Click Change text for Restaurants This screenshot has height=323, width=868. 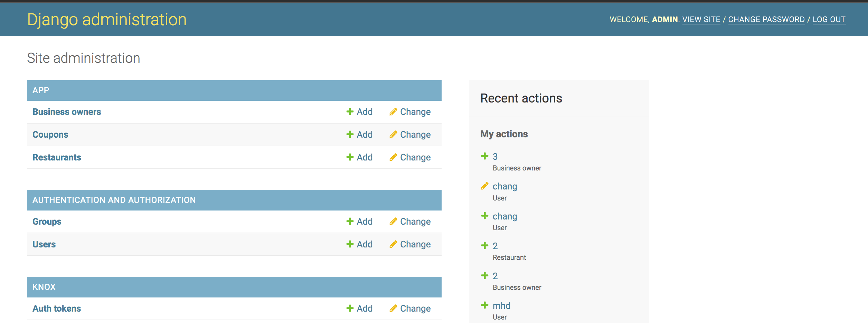click(415, 157)
